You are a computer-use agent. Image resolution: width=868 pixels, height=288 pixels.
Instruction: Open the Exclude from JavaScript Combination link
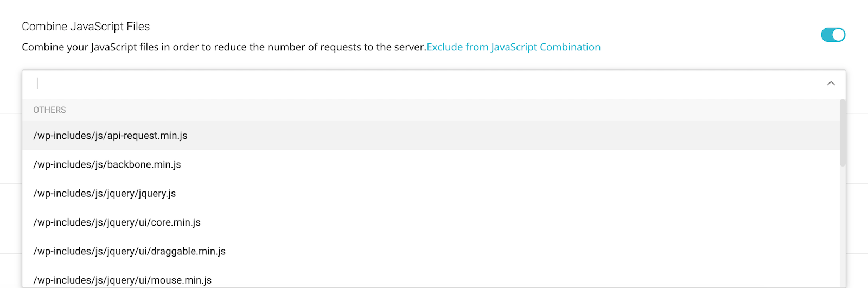point(513,47)
